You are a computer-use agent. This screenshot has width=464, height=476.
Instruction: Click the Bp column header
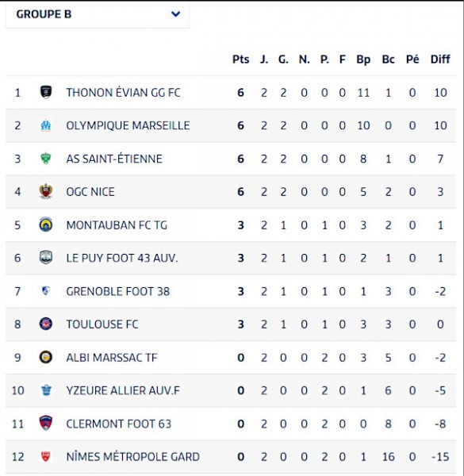pyautogui.click(x=363, y=59)
